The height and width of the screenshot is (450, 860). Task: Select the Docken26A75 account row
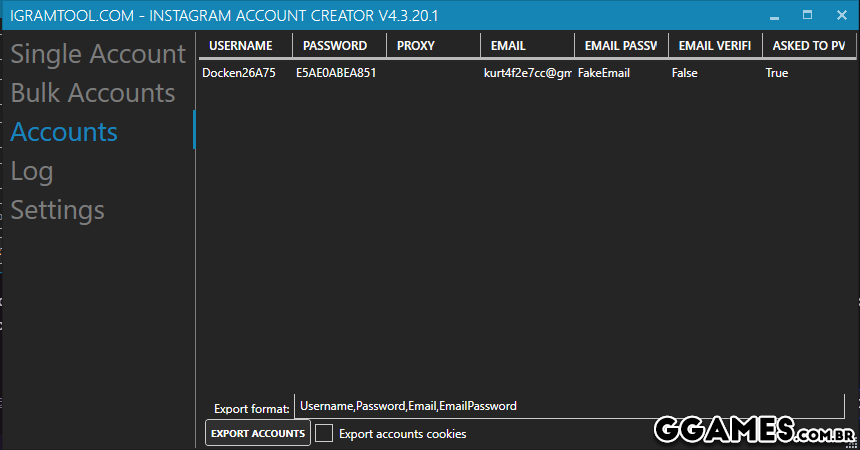239,73
